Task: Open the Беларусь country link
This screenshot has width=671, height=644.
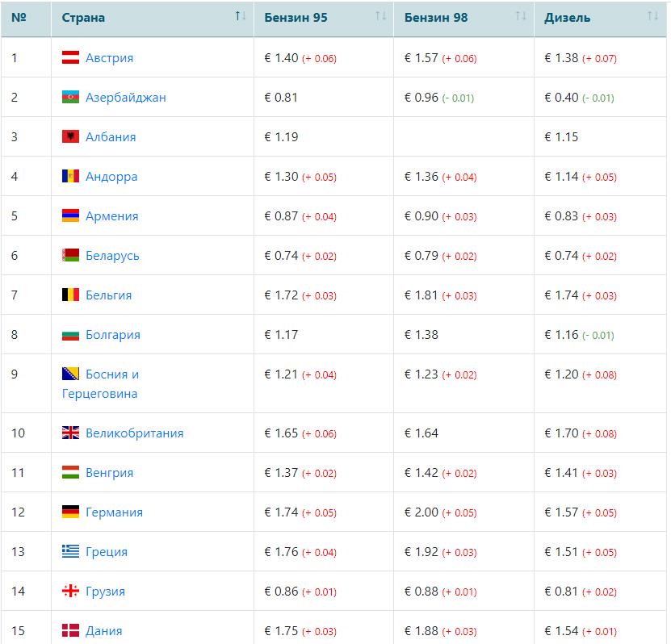Action: [x=112, y=256]
